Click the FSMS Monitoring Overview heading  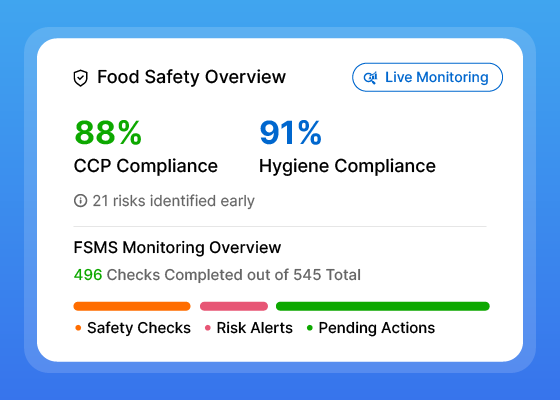coord(177,248)
